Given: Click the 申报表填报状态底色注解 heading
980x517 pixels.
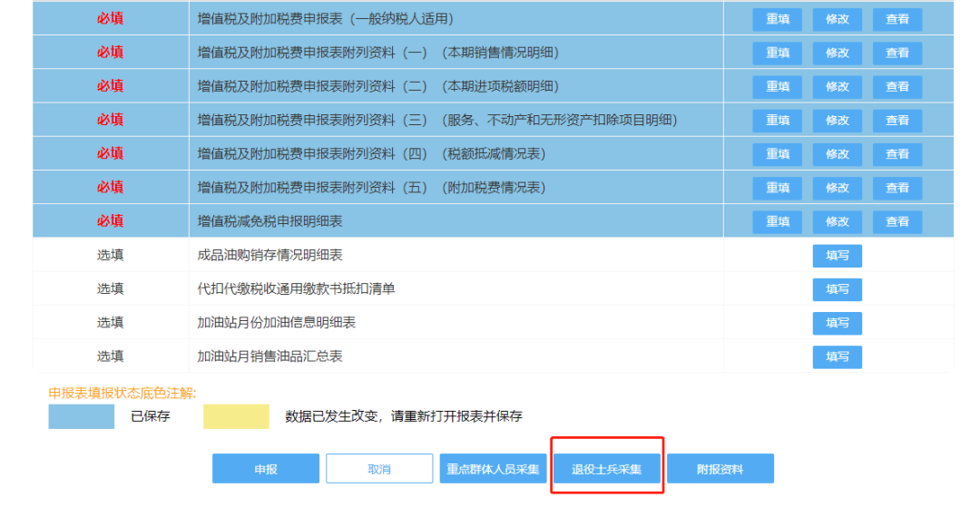Looking at the screenshot, I should point(122,393).
